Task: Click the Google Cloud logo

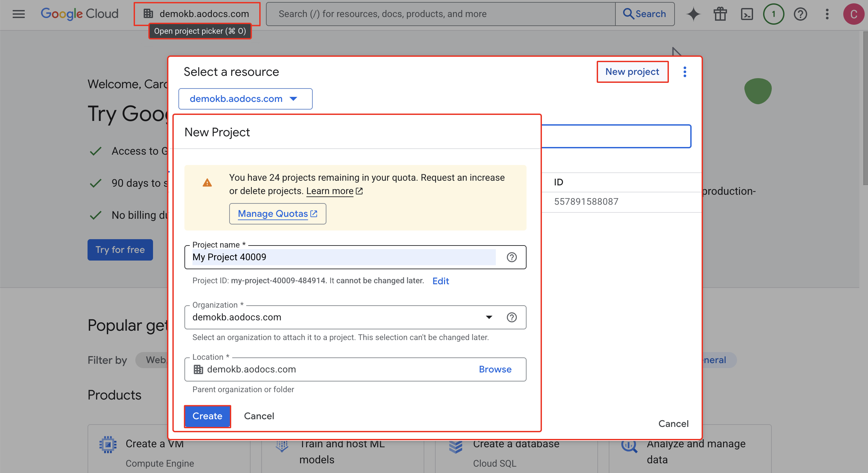Action: (x=80, y=14)
